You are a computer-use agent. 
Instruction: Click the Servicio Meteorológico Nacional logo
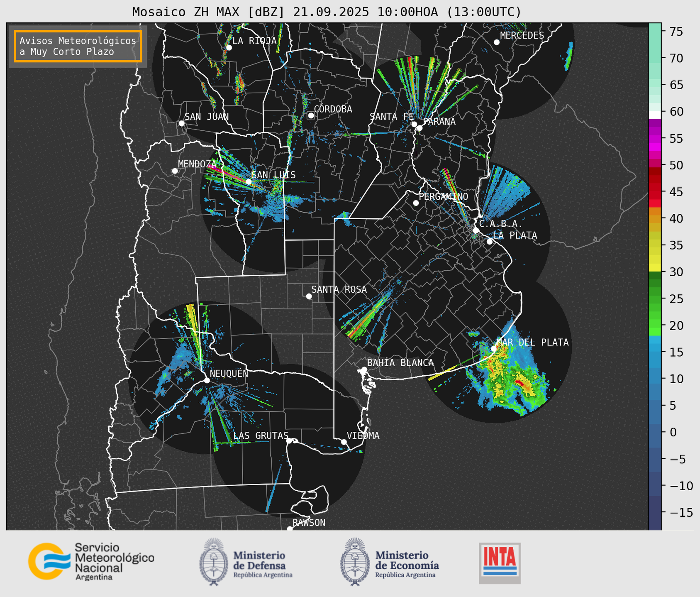click(x=91, y=561)
